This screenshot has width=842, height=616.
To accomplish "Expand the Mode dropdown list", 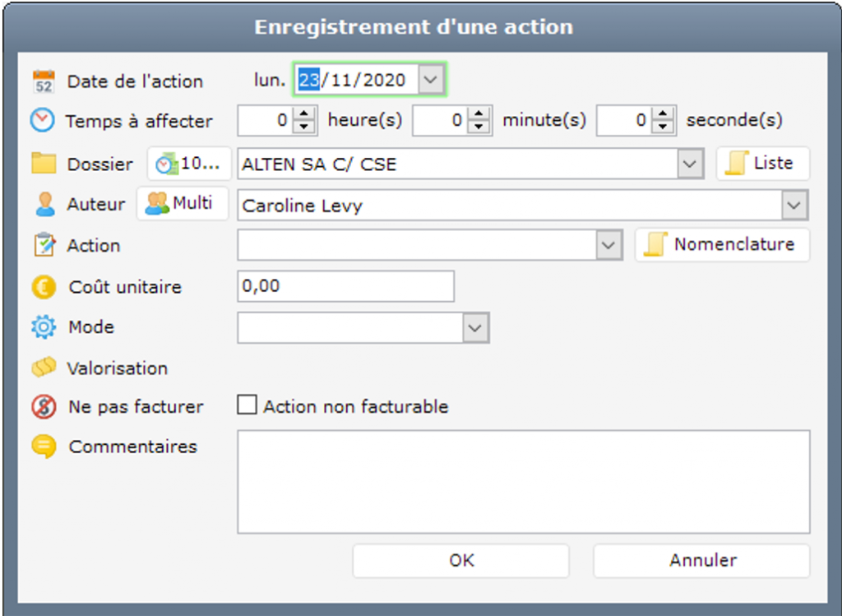I will pyautogui.click(x=475, y=327).
